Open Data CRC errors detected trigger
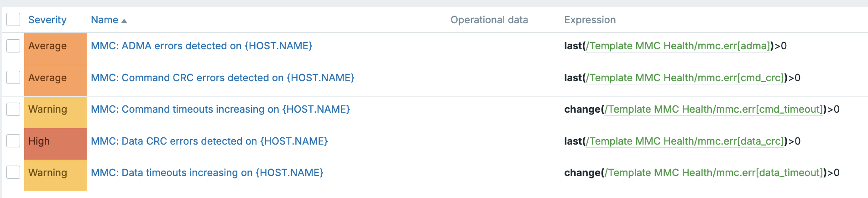The height and width of the screenshot is (198, 868). 209,141
